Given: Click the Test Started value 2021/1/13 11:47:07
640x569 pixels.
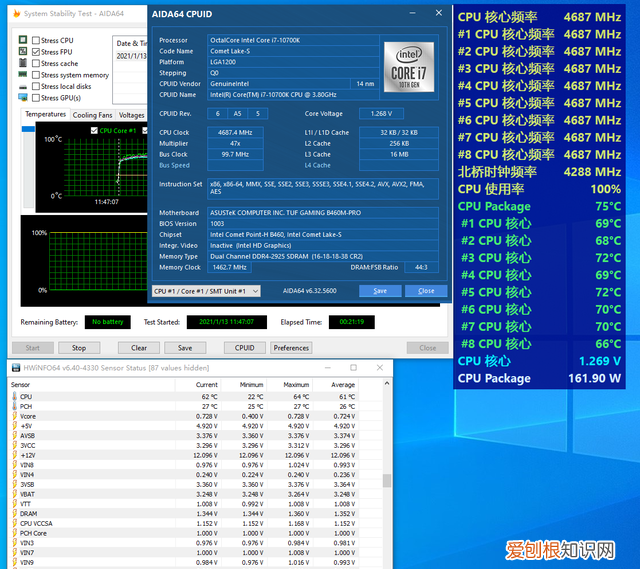Looking at the screenshot, I should click(227, 322).
